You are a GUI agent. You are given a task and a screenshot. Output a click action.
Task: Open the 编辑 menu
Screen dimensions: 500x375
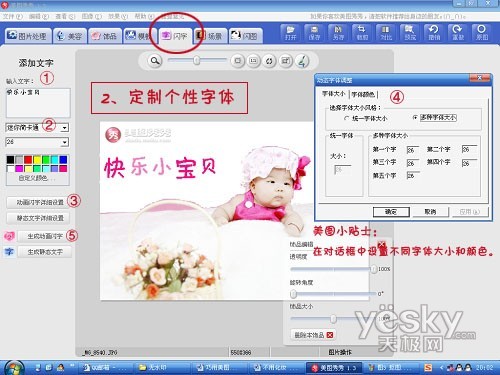[x=39, y=16]
